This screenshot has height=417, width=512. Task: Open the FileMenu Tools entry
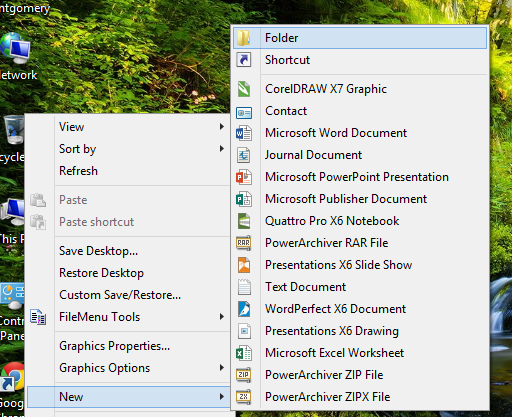point(128,317)
